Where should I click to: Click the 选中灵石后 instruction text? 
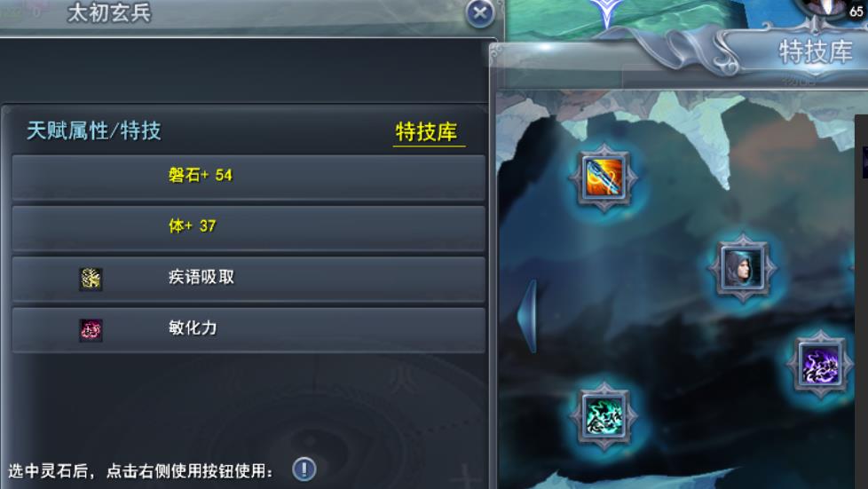point(141,471)
